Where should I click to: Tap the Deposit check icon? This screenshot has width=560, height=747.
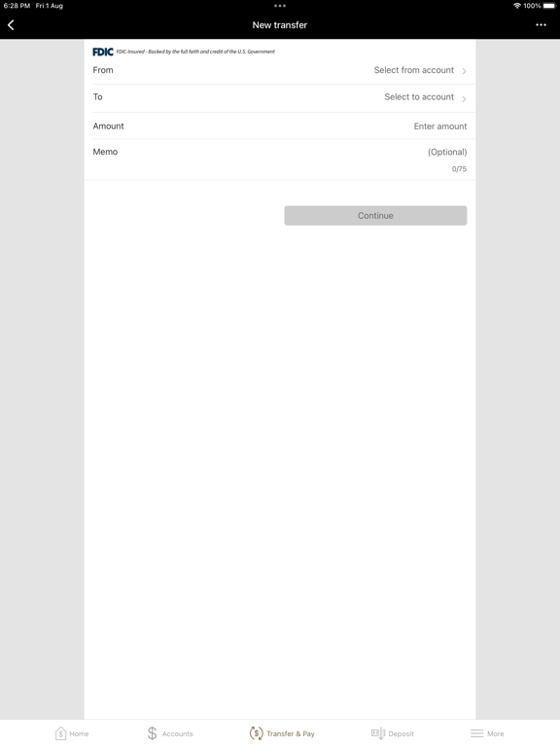click(x=378, y=733)
